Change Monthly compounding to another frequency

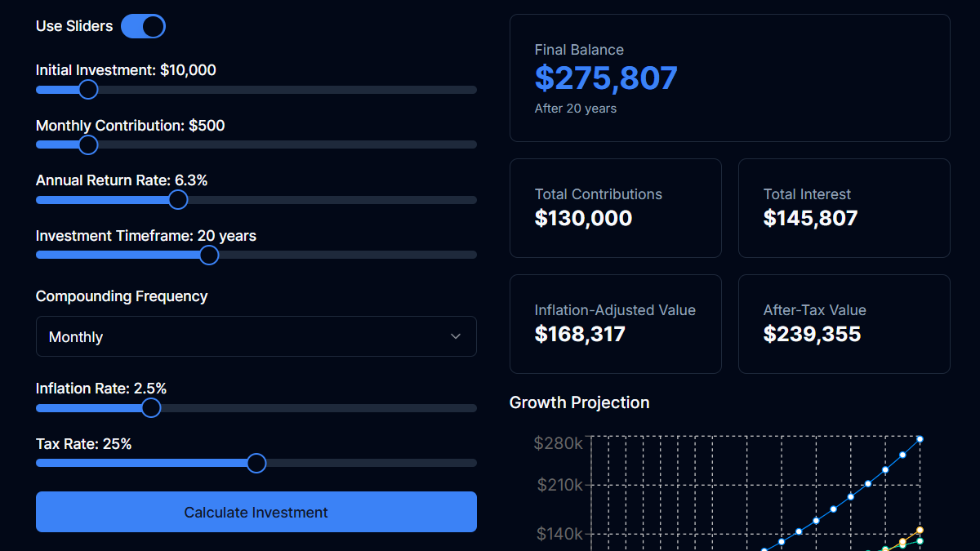(x=256, y=336)
